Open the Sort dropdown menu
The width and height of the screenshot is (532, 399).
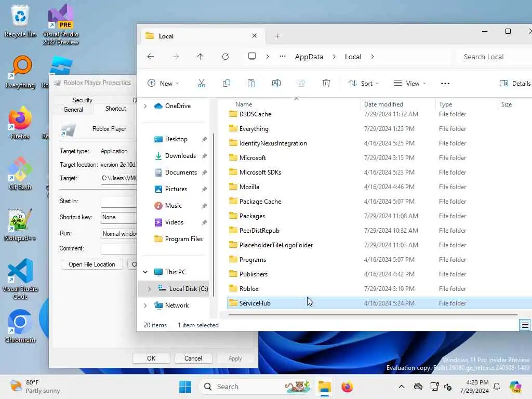[364, 83]
